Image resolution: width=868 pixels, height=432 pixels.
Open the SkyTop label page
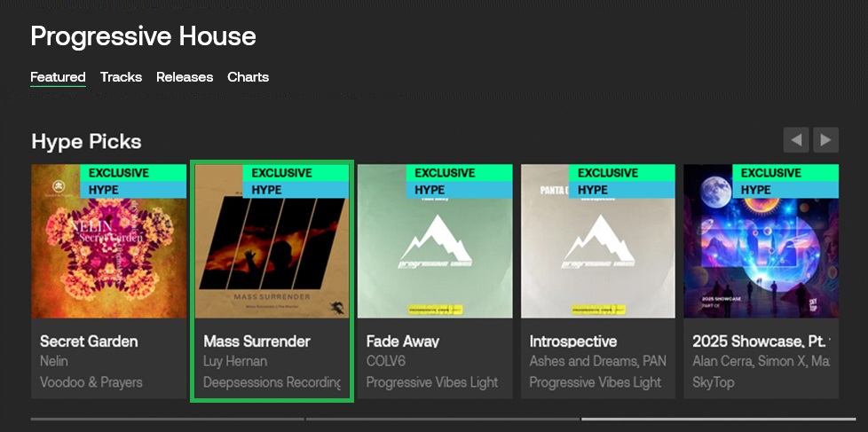coord(714,382)
